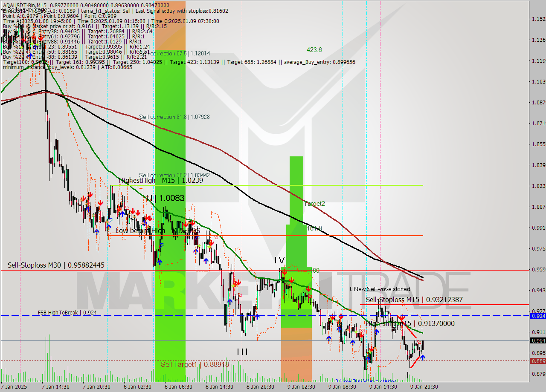The width and height of the screenshot is (546, 392).
Task: Select the 'FSB-HighToBreak | 0.924' label
Action: pos(67,312)
